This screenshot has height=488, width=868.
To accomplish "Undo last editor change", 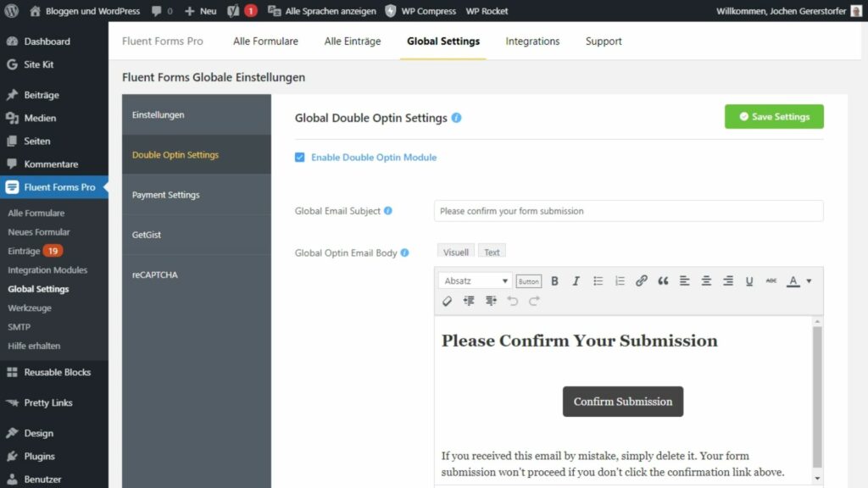I will [513, 301].
